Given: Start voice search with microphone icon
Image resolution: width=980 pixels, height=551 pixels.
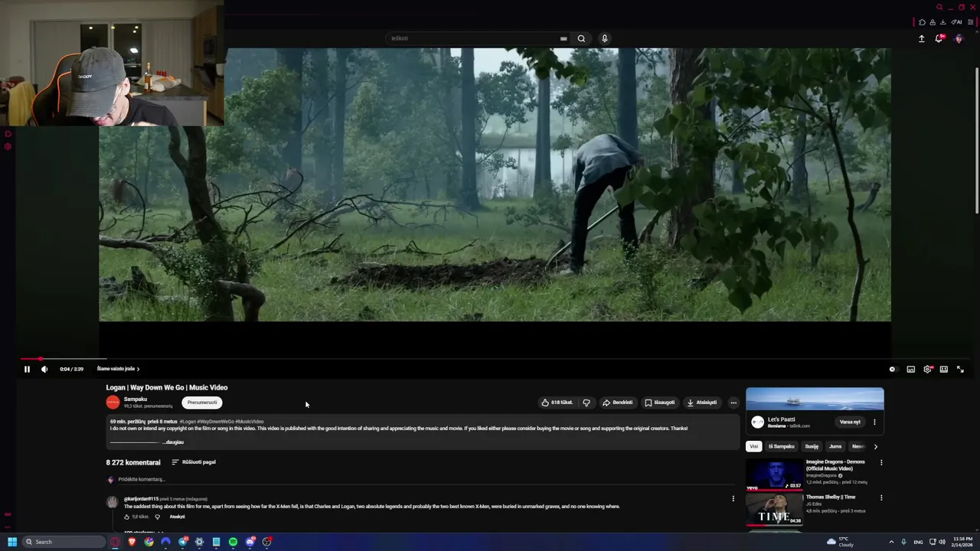Looking at the screenshot, I should click(x=604, y=38).
